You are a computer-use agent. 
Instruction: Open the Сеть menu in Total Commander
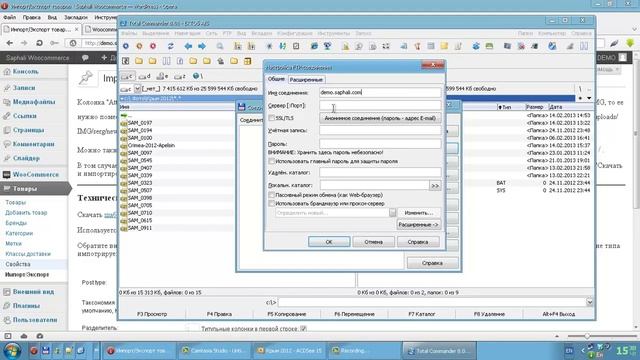(211, 33)
